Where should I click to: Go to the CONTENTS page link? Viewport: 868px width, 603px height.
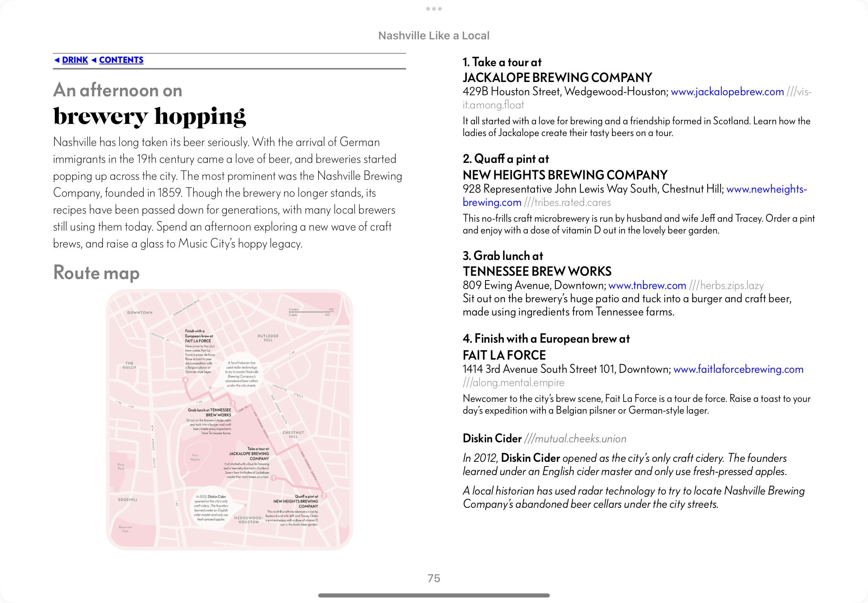click(121, 60)
